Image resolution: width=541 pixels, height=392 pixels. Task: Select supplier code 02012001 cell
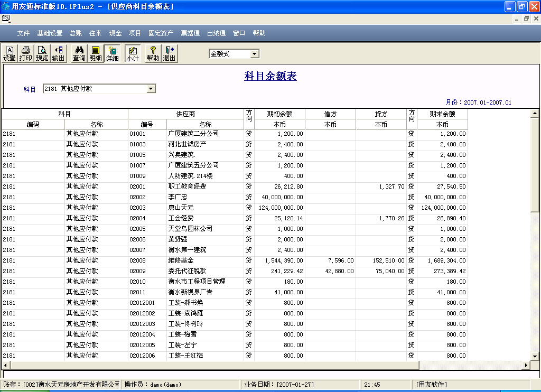pyautogui.click(x=147, y=303)
